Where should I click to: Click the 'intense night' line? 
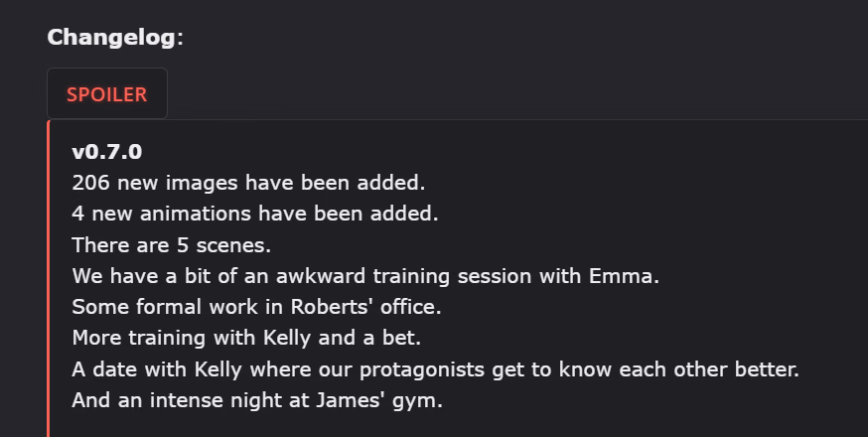click(257, 400)
